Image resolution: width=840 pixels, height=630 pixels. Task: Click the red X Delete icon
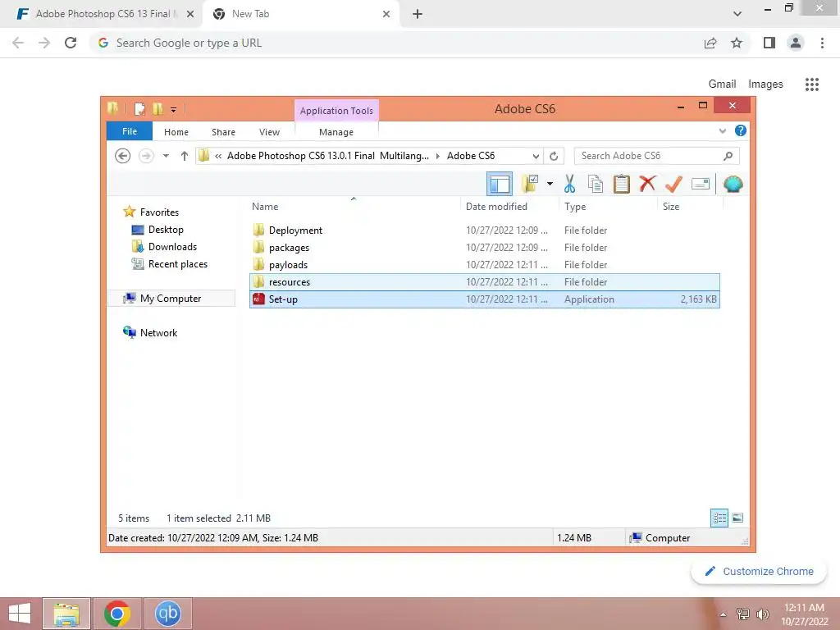pos(647,184)
